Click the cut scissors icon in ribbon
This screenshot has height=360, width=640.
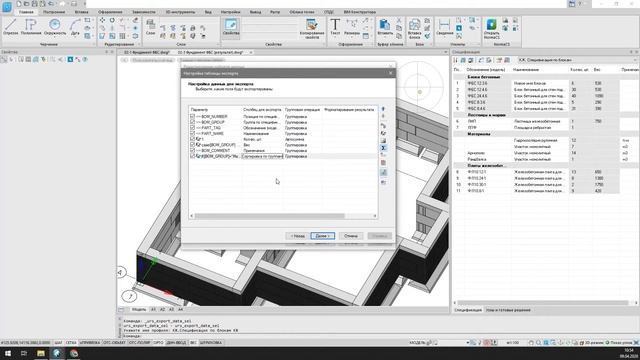coord(399,20)
